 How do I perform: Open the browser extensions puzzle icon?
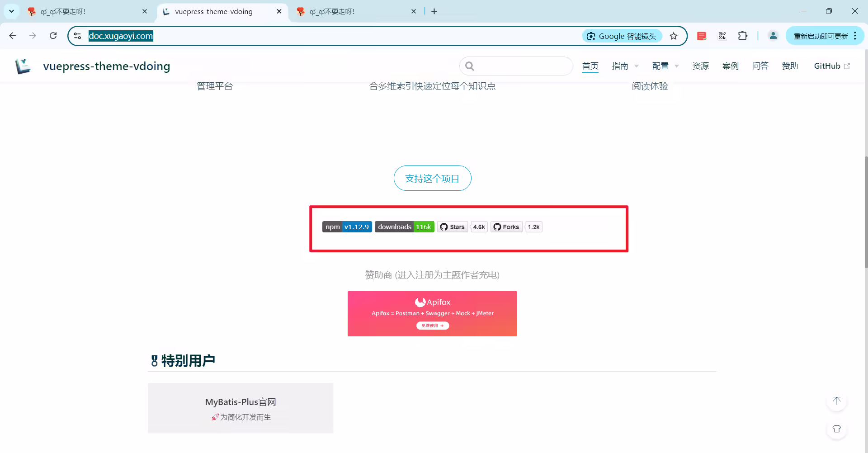click(x=742, y=36)
